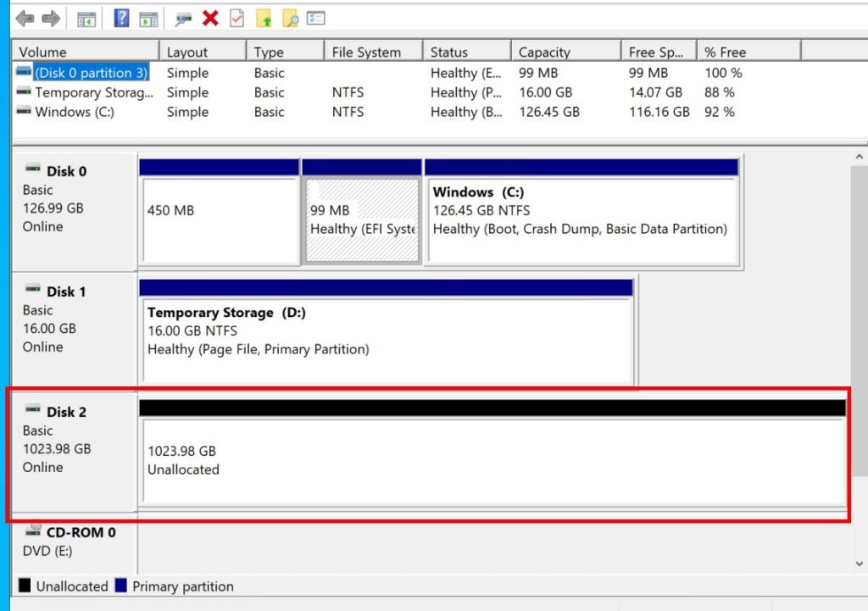Click the folder with magnifier icon
Screen dimensions: 868x611
tap(291, 19)
